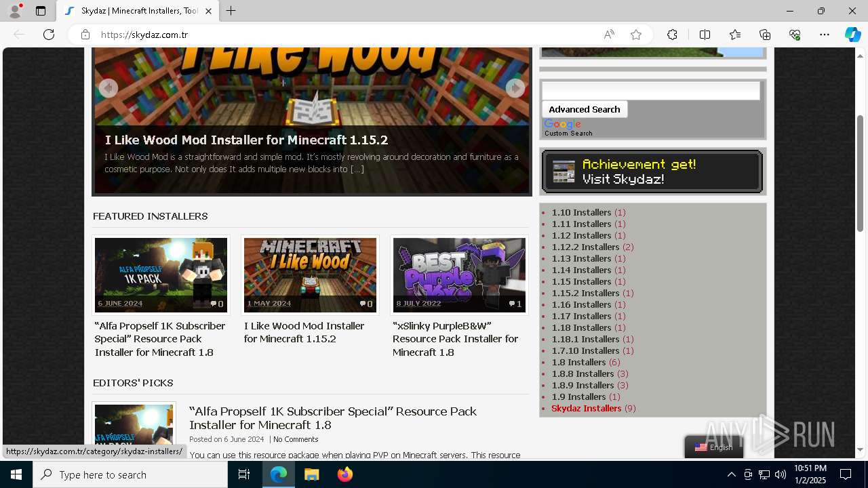Open 1.15 Installers category

point(581,281)
